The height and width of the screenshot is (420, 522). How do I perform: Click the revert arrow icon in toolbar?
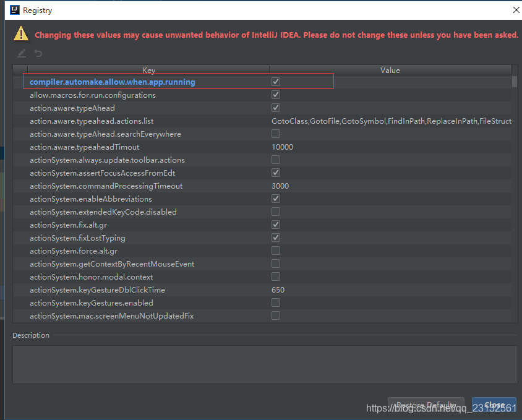[x=38, y=53]
